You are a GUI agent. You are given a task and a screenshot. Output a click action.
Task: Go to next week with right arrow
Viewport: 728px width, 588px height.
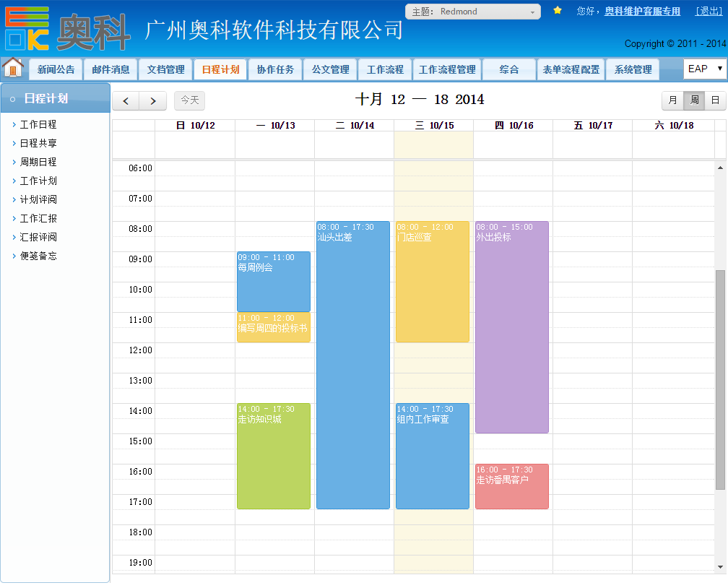pos(152,100)
